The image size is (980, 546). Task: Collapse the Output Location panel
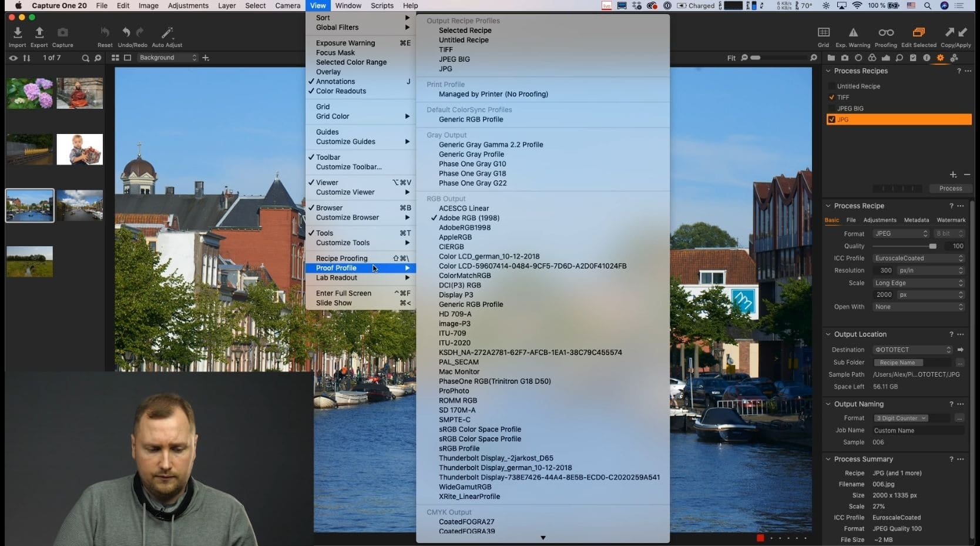coord(828,334)
